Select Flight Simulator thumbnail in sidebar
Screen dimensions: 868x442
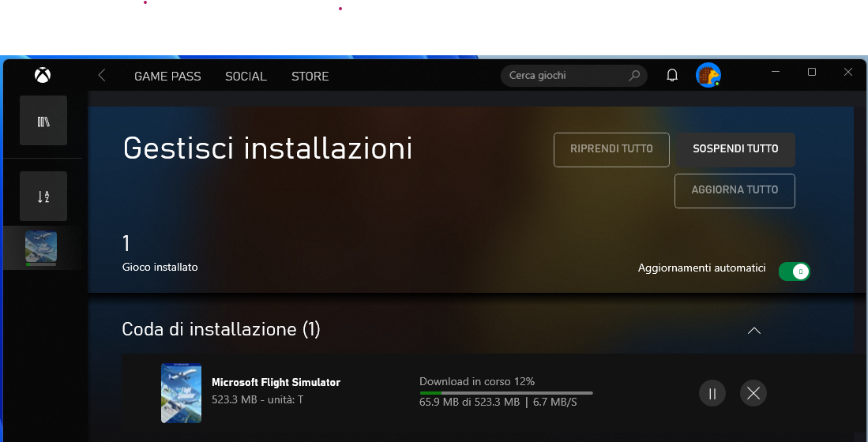41,247
